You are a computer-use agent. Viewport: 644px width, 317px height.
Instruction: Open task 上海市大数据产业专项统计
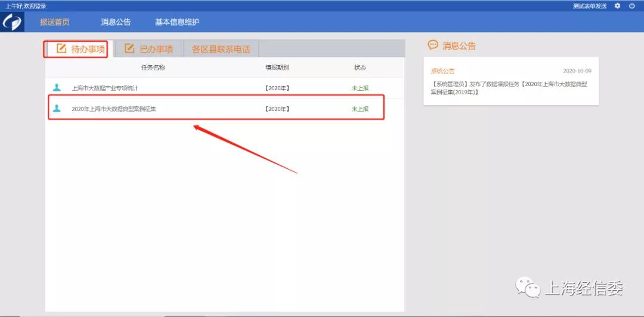[105, 88]
